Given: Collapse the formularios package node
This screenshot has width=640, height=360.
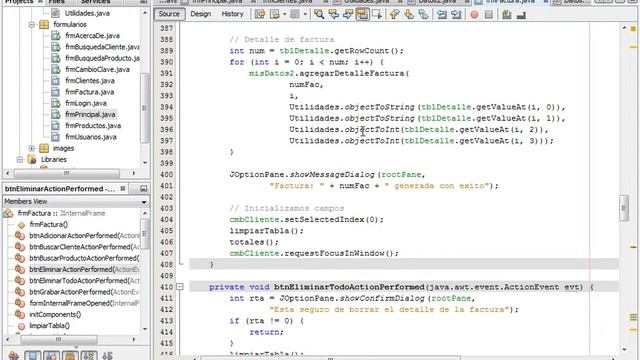Looking at the screenshot, I should [x=31, y=24].
